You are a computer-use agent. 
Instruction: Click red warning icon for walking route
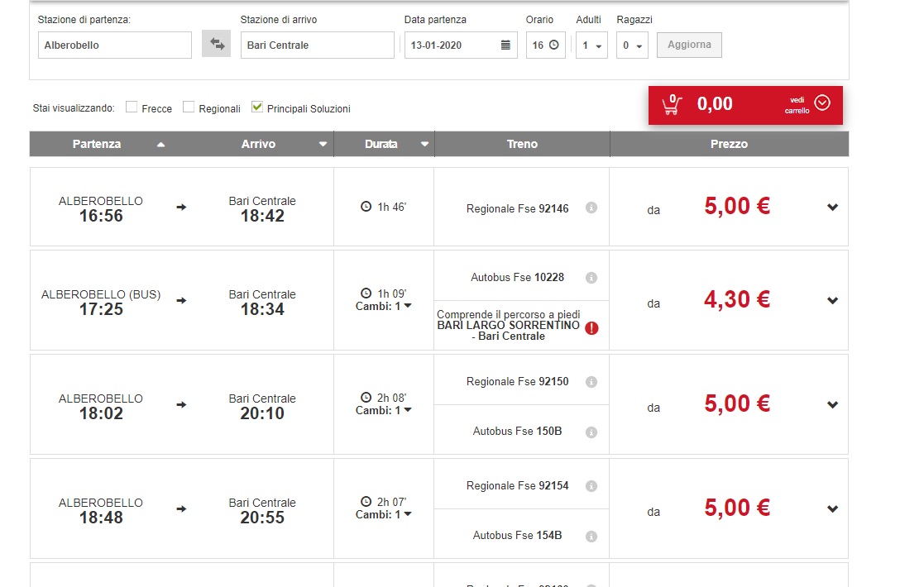591,328
